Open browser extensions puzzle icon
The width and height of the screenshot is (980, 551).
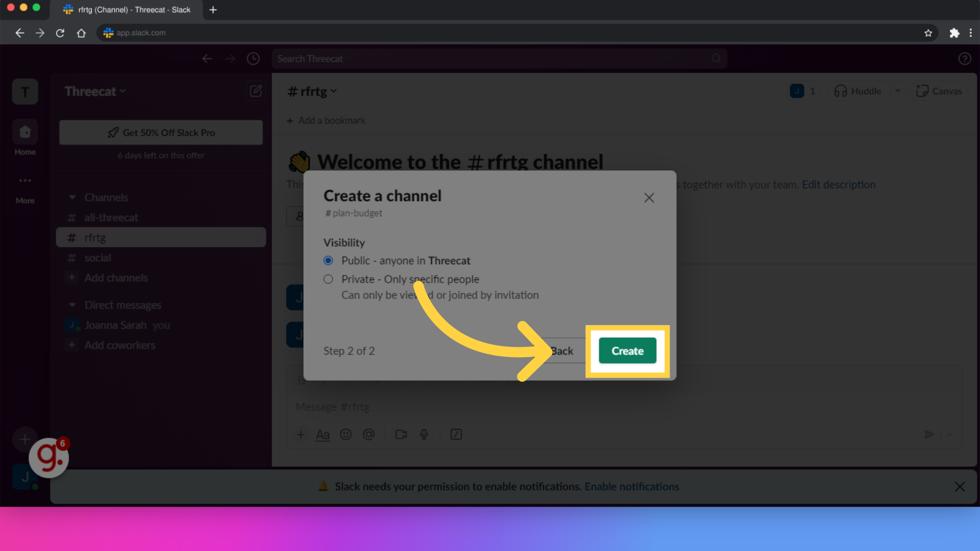[954, 33]
